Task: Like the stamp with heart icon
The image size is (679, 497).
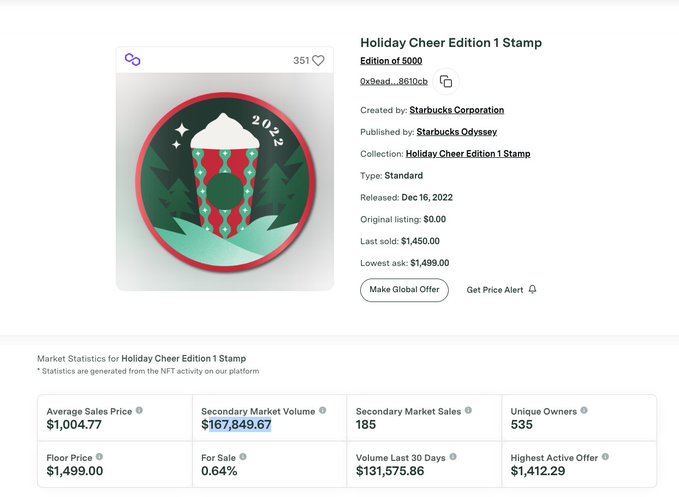Action: pyautogui.click(x=318, y=61)
